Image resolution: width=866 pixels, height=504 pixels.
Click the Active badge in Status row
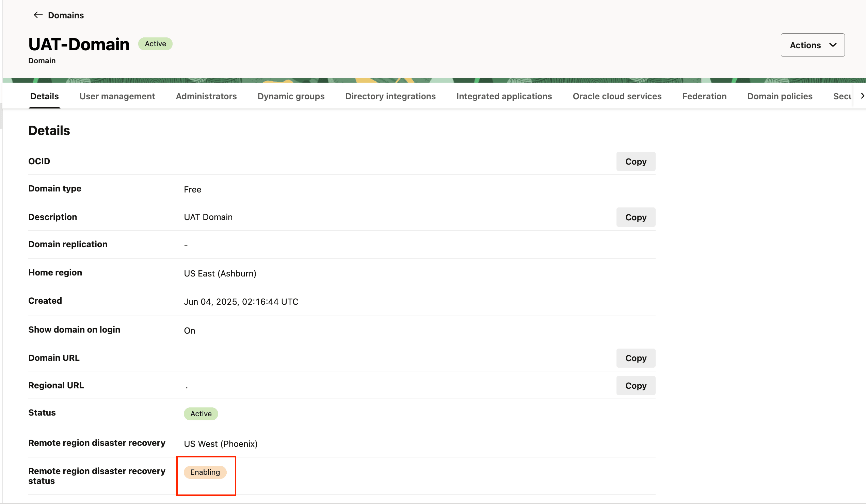coord(201,414)
